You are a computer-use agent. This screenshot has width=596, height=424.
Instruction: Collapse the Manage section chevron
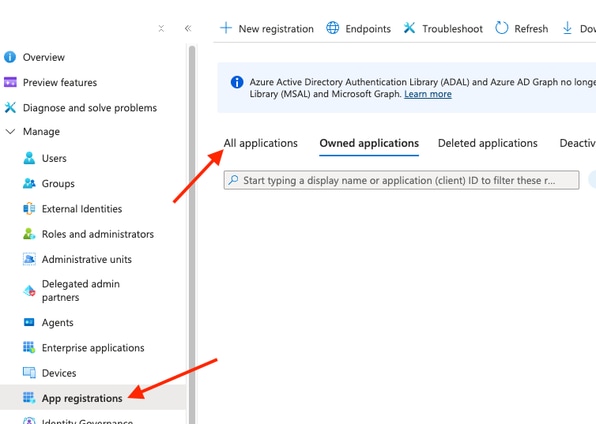click(x=10, y=132)
